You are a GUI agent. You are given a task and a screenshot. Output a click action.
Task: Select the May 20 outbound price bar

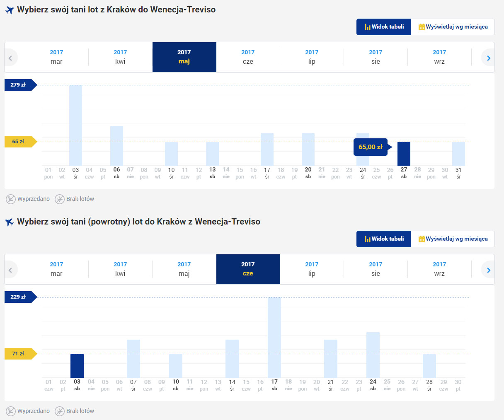point(308,149)
